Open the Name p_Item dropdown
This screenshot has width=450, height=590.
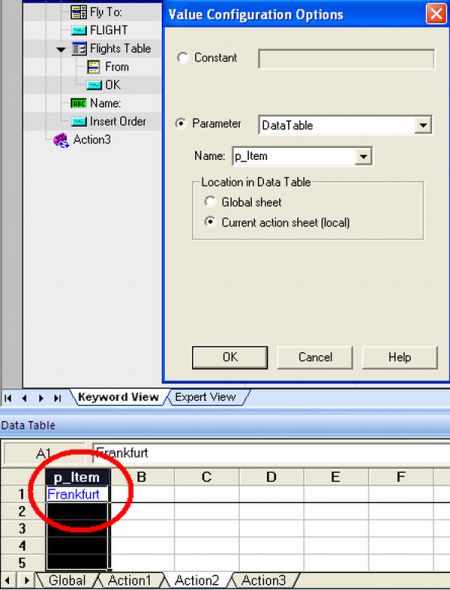(x=363, y=156)
